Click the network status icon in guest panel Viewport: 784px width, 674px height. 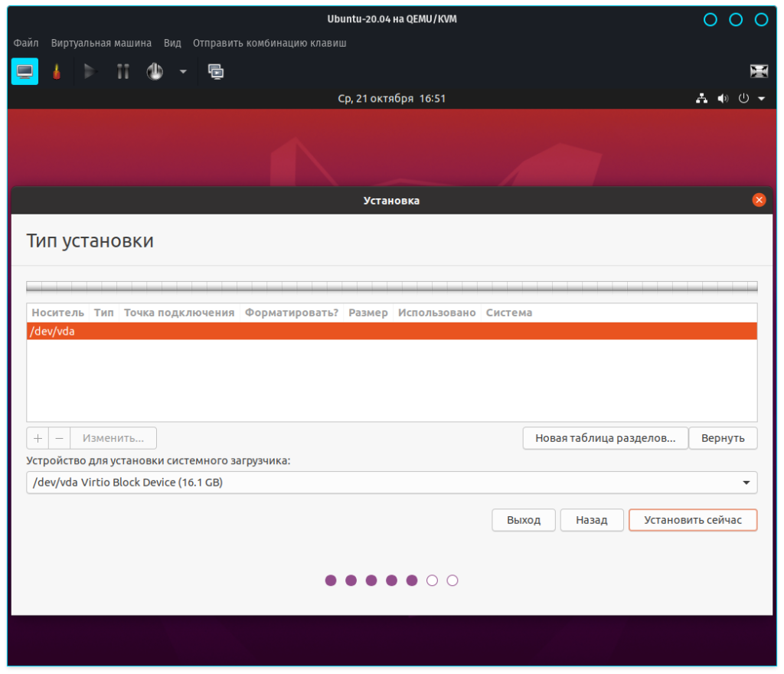click(x=701, y=99)
